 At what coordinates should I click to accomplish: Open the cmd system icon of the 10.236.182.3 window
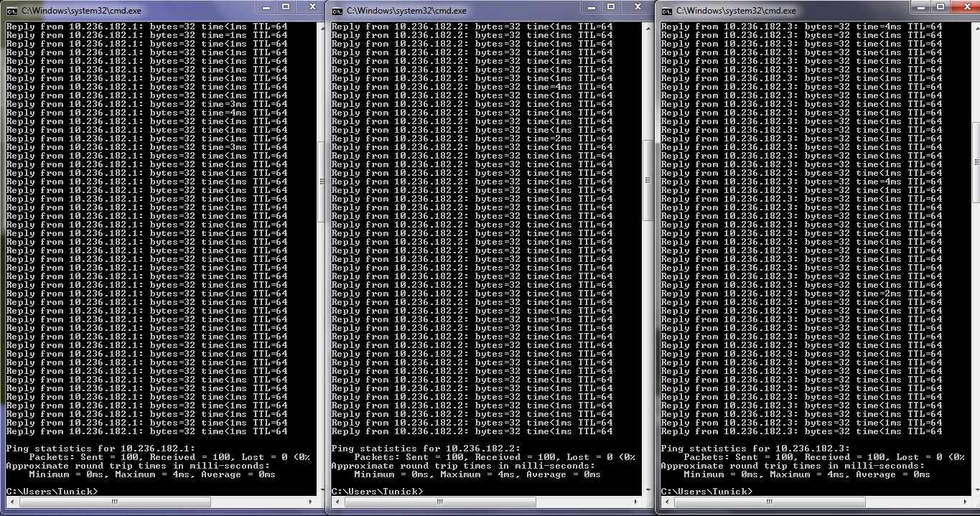tap(666, 11)
